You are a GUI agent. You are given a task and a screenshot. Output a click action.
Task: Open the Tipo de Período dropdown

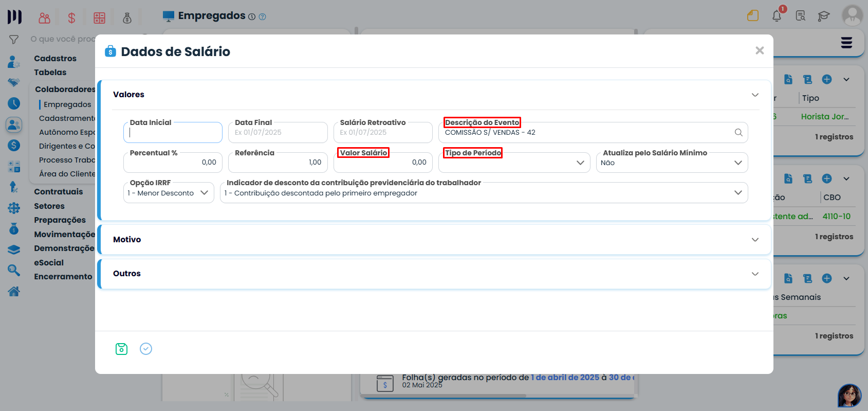(x=514, y=163)
